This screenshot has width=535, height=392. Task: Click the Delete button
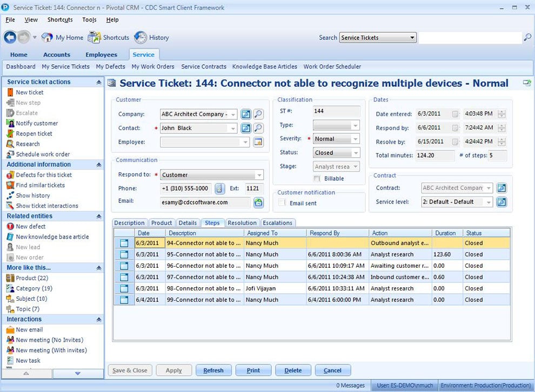293,370
